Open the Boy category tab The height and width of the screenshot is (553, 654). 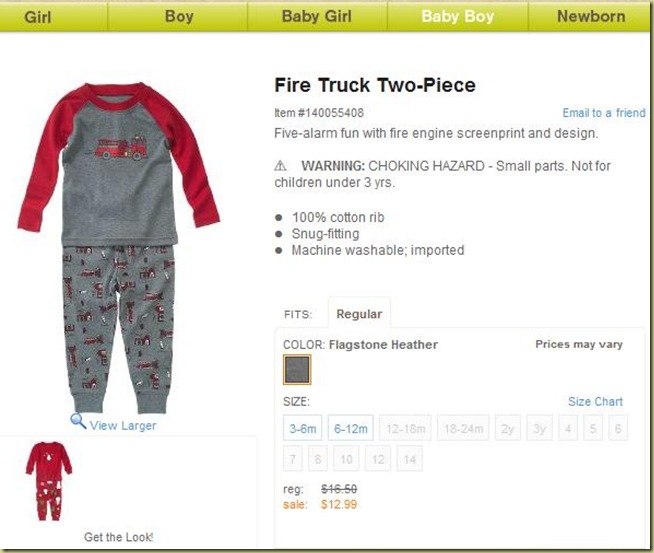pyautogui.click(x=179, y=16)
